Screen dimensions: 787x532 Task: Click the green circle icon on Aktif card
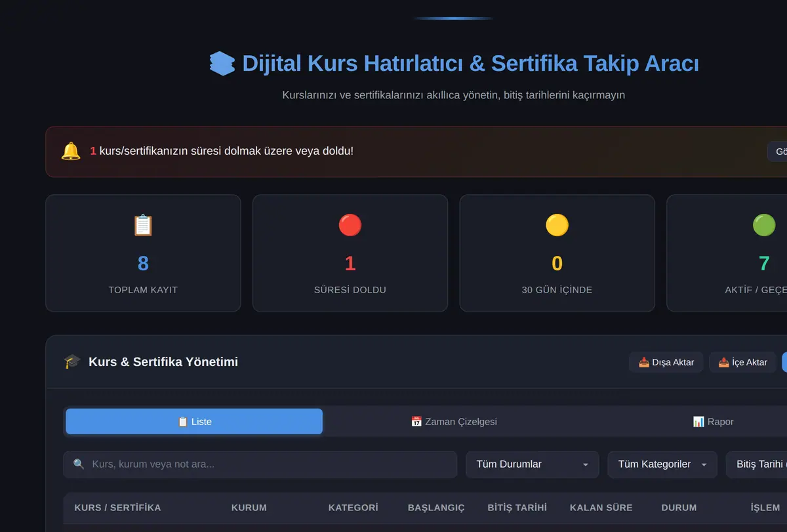(x=764, y=225)
